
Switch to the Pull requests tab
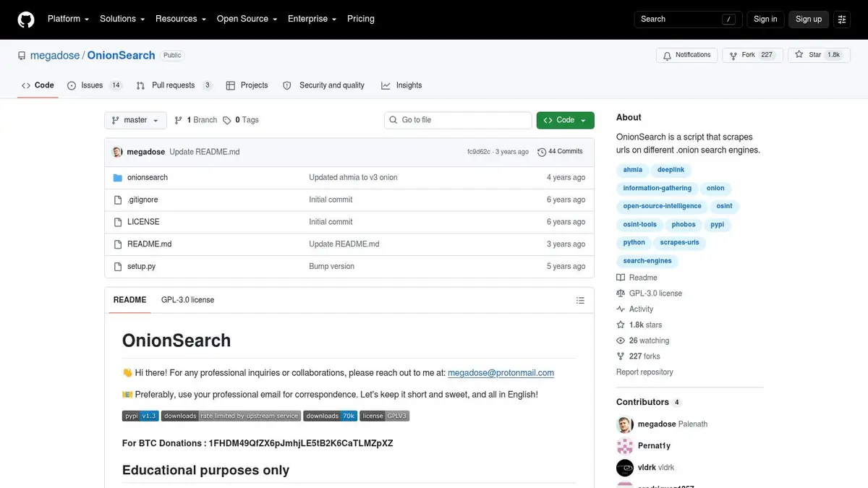[174, 85]
